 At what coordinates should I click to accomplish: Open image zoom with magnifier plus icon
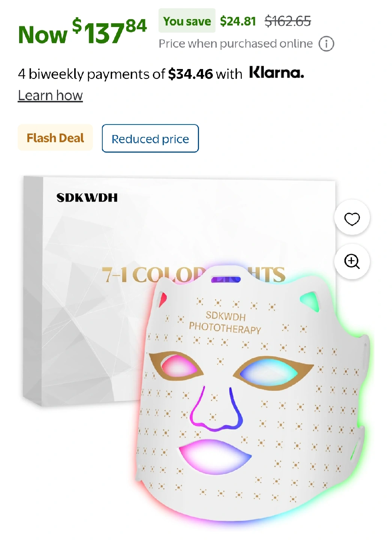coord(352,261)
